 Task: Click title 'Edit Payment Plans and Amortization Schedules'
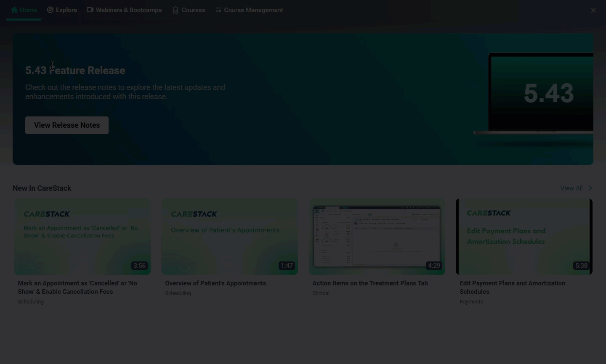[x=513, y=288]
